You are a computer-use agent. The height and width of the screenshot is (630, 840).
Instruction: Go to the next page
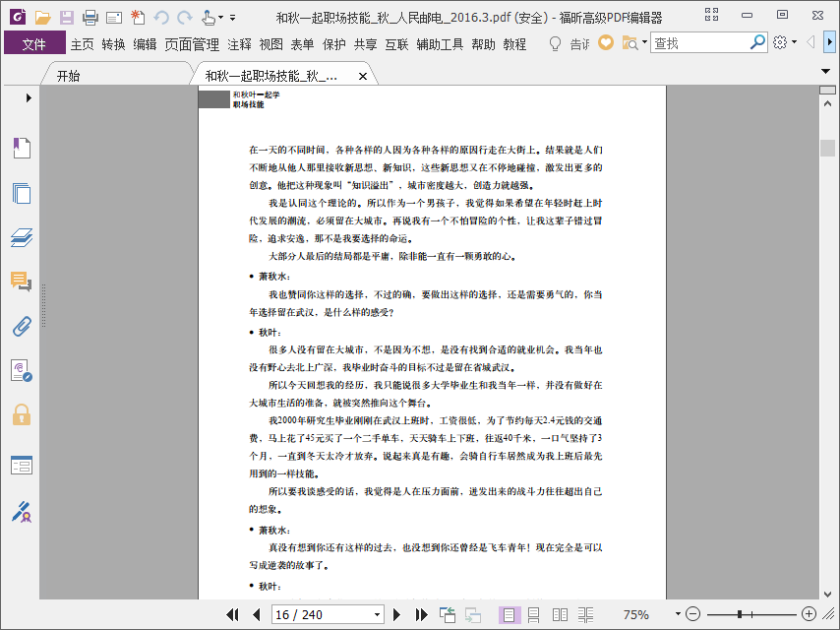click(x=397, y=614)
